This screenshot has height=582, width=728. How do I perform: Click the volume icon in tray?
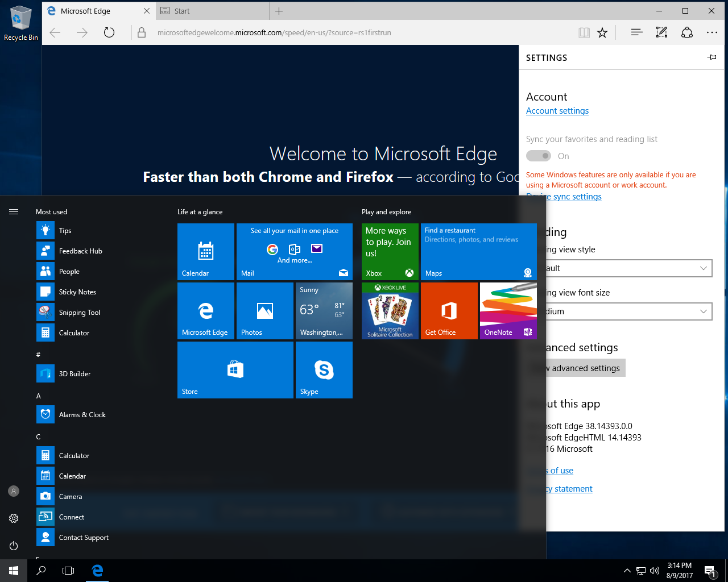pyautogui.click(x=654, y=571)
